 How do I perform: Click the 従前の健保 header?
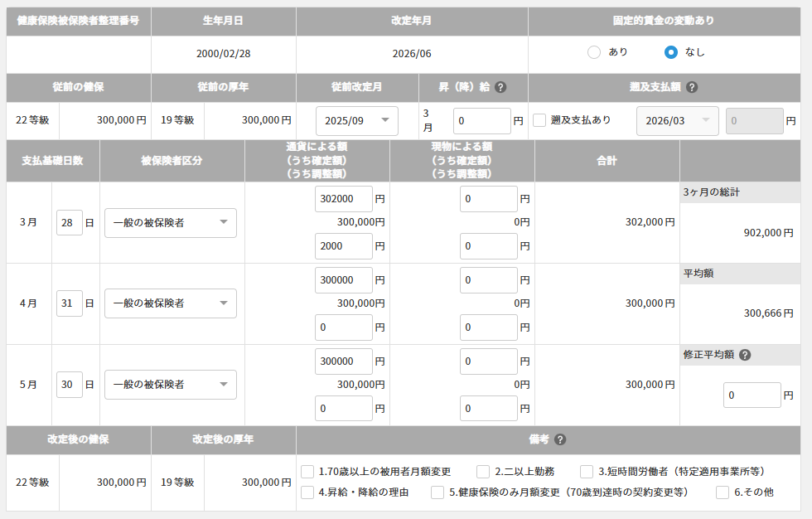click(78, 87)
